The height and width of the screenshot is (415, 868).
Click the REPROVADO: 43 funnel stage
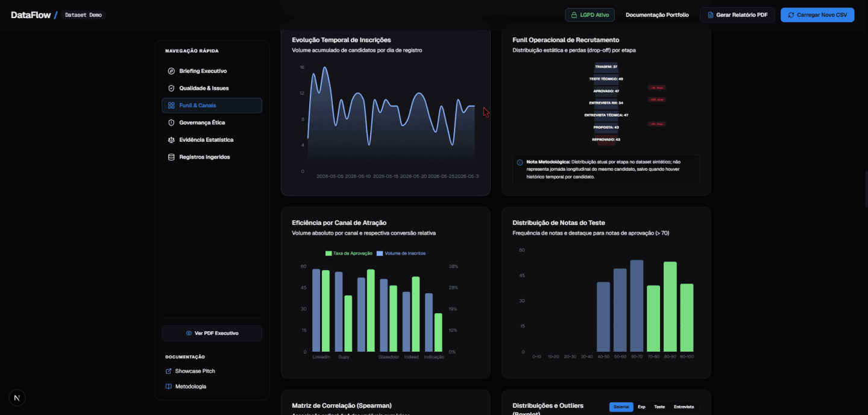coord(606,139)
